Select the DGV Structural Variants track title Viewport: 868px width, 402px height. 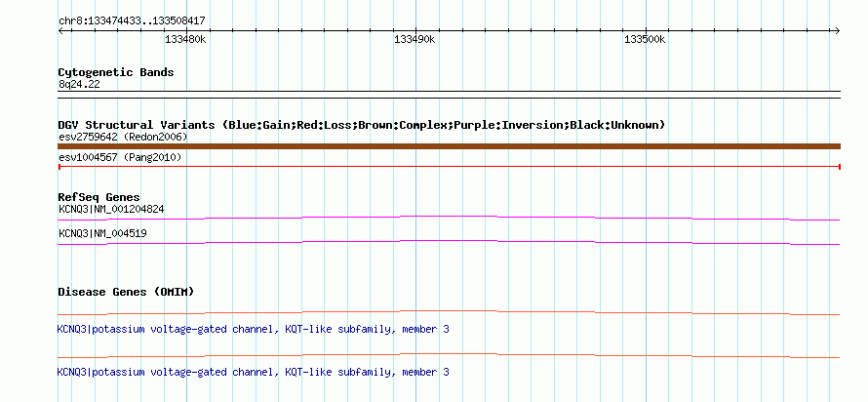tap(362, 125)
